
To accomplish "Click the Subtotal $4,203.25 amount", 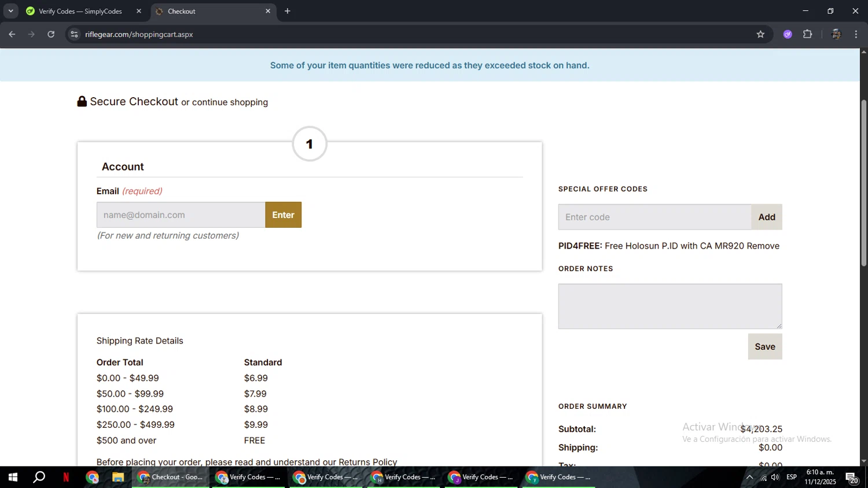I will (762, 429).
